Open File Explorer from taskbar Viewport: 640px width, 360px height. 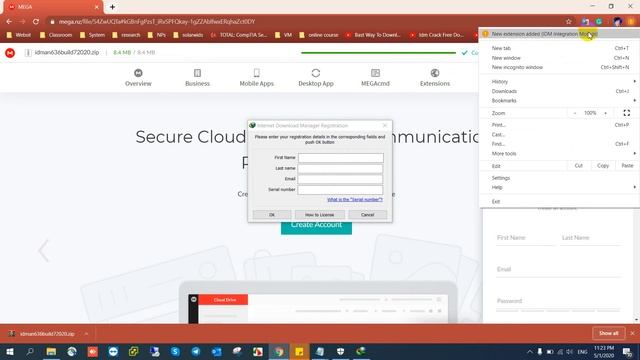51,351
